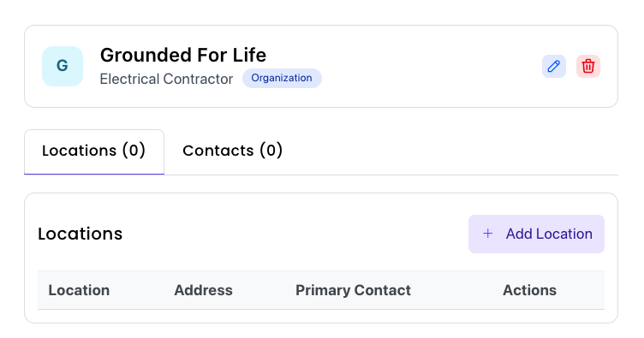This screenshot has height=338, width=644.
Task: Click the Address column header
Action: click(203, 290)
